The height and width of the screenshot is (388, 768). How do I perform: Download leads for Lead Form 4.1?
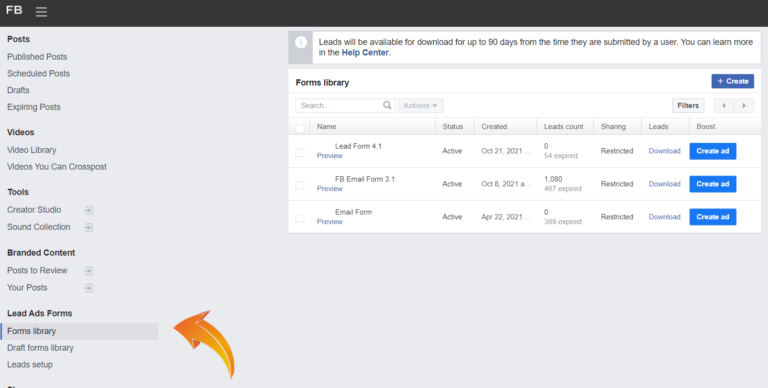664,151
